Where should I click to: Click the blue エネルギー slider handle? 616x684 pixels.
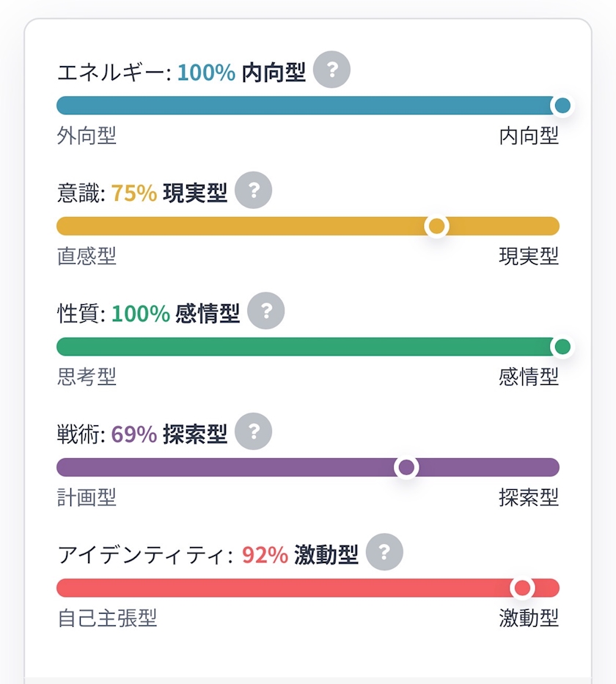pos(562,106)
